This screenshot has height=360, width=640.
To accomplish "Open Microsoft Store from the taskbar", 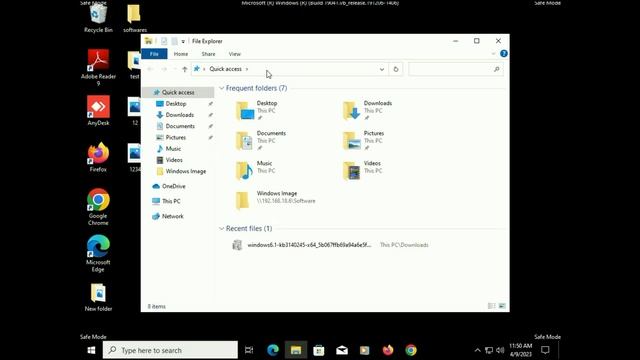I will tap(319, 350).
